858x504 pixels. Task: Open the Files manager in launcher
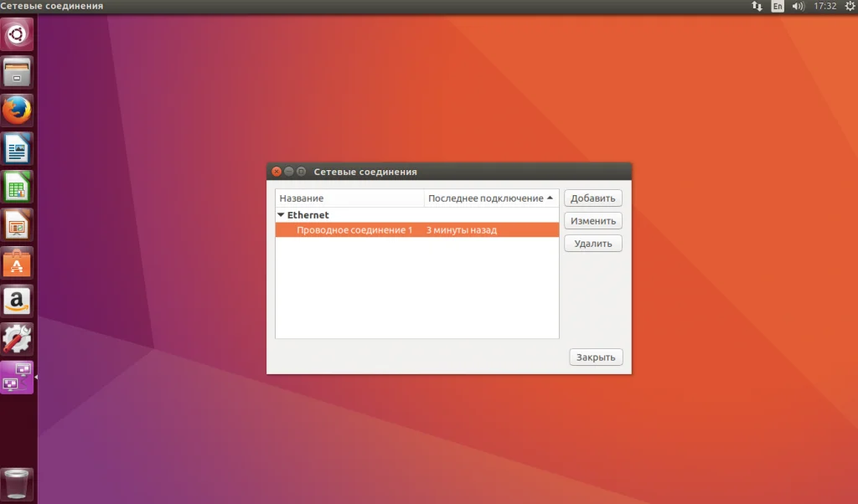click(17, 72)
